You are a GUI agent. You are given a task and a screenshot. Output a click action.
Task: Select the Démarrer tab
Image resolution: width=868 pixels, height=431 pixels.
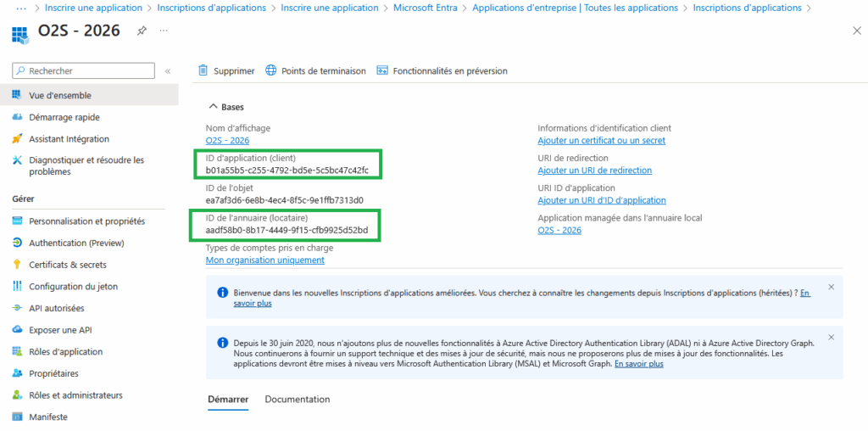pos(228,400)
